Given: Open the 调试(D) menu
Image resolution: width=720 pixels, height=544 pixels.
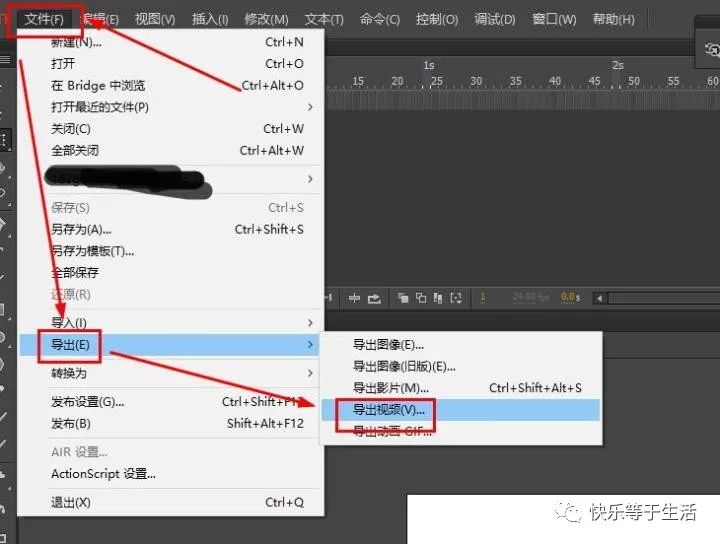Looking at the screenshot, I should [495, 19].
